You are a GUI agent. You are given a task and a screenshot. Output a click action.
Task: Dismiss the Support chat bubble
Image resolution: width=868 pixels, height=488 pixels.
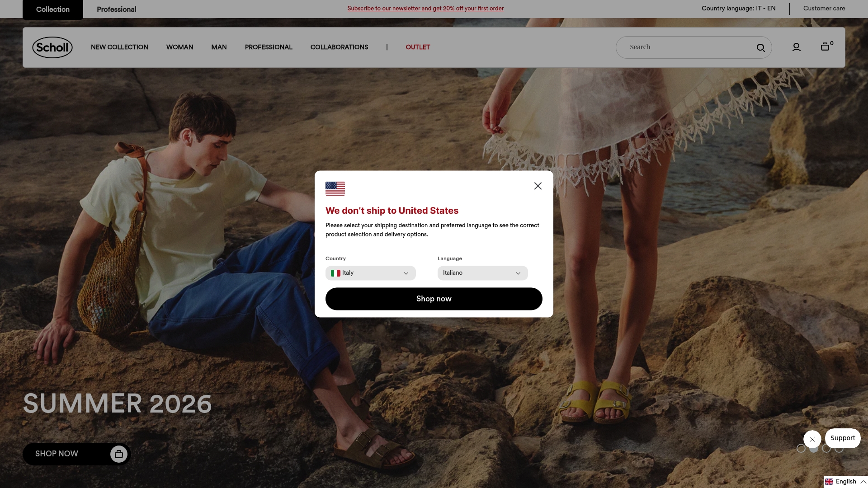pos(812,439)
